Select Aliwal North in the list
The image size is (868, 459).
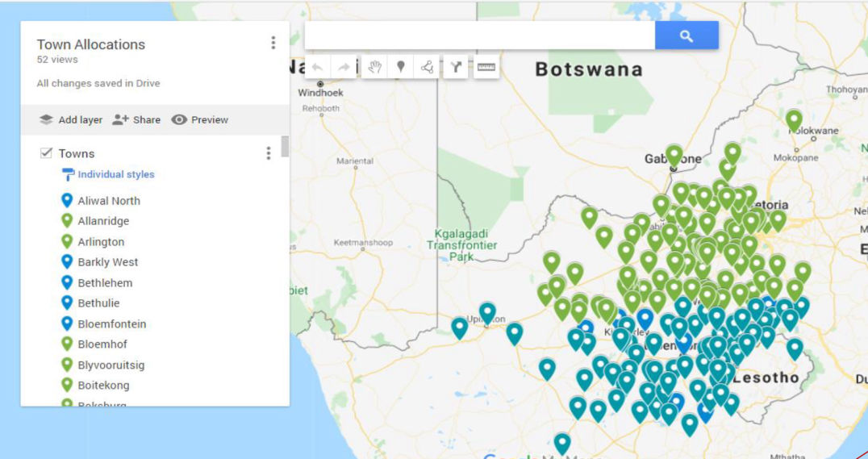[108, 201]
